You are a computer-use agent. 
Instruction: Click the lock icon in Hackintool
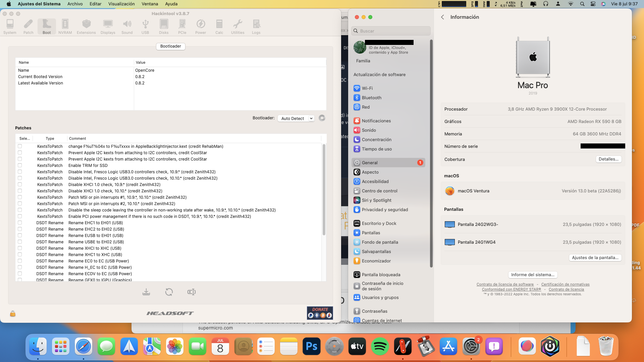[13, 314]
